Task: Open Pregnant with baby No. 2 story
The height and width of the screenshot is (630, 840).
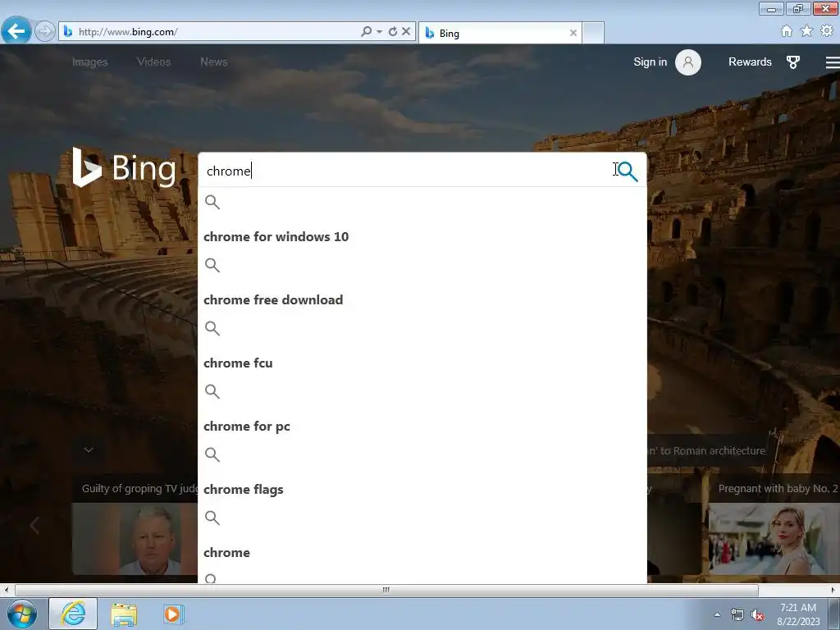Action: [x=778, y=489]
